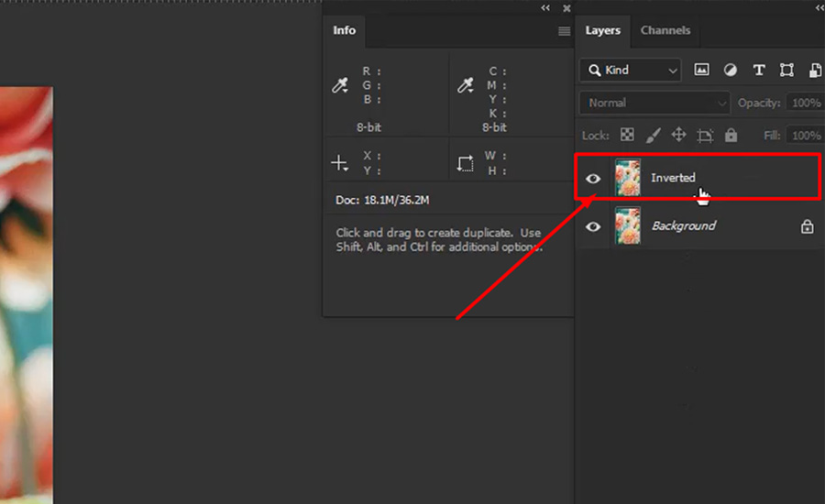
Task: Click the crosshair coordinates icon in Info panel
Action: [x=340, y=163]
